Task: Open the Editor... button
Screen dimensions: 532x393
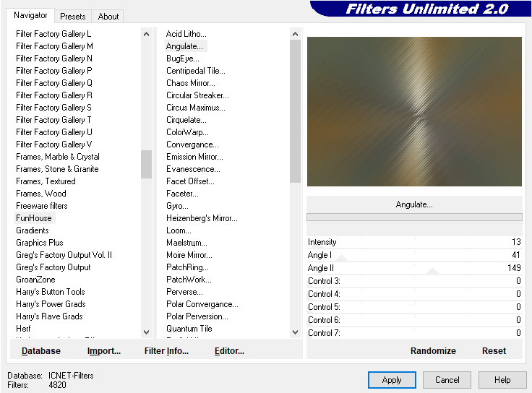Action: tap(229, 351)
